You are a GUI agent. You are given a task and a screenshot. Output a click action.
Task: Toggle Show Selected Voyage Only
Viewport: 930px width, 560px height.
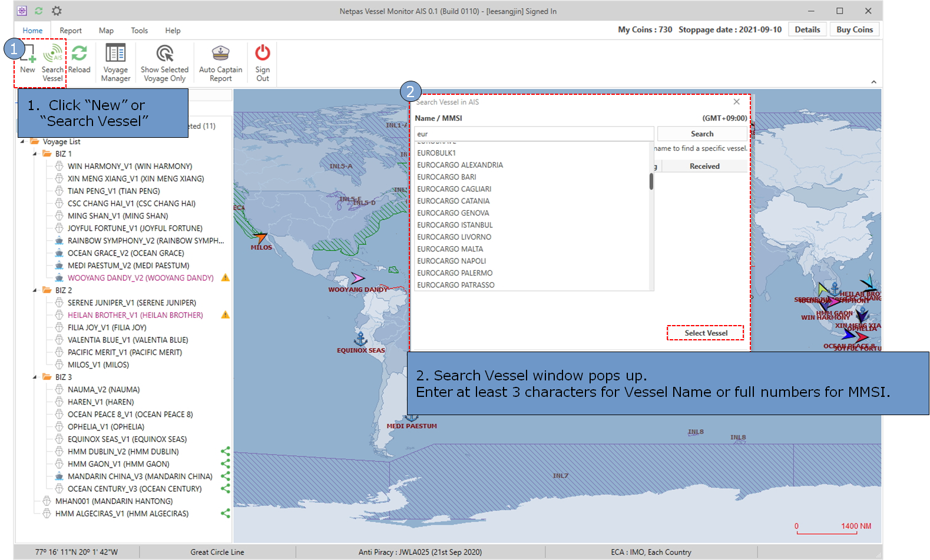(x=164, y=62)
